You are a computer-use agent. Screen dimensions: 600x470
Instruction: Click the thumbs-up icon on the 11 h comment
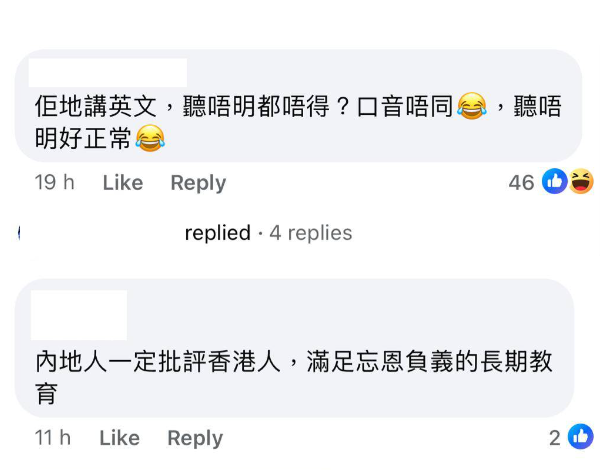[x=580, y=437]
